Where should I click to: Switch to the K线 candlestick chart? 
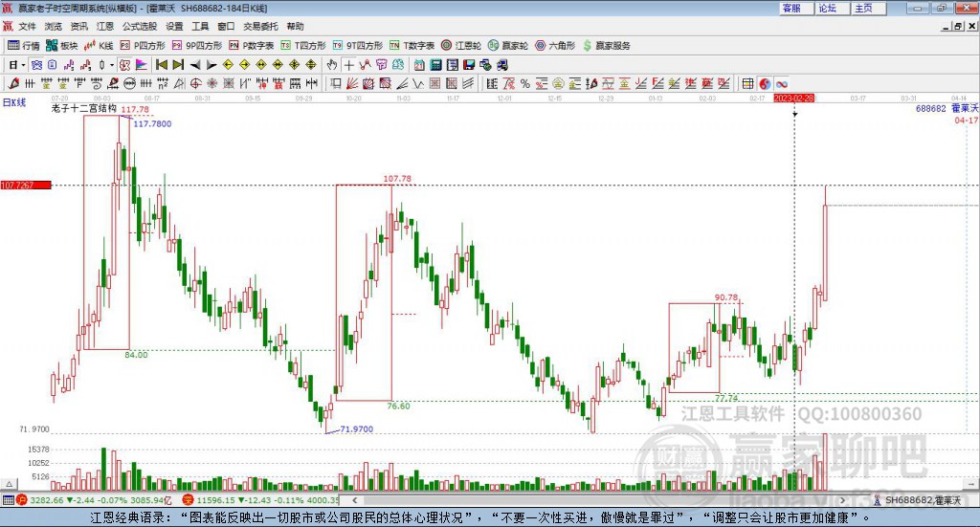pyautogui.click(x=99, y=46)
